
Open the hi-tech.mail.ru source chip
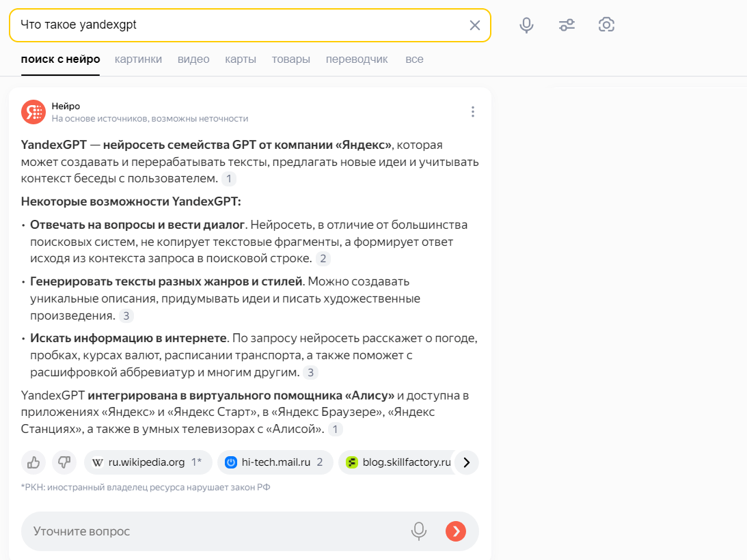[275, 462]
